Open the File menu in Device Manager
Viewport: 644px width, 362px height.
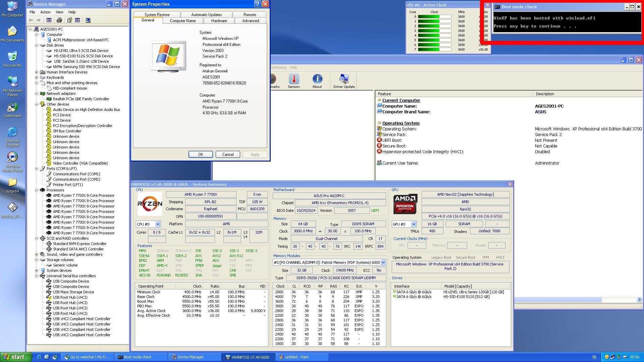[x=32, y=12]
